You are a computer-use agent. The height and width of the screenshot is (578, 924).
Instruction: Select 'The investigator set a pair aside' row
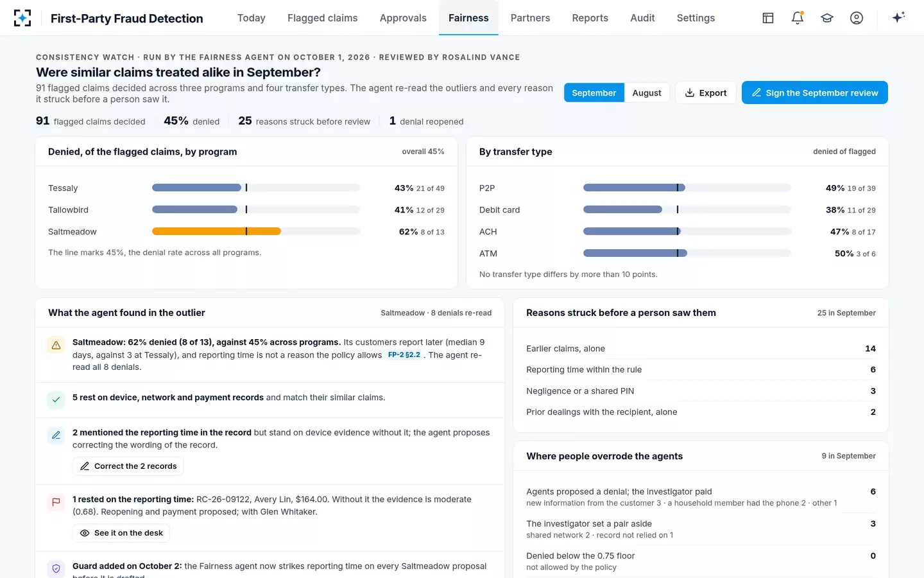(701, 529)
